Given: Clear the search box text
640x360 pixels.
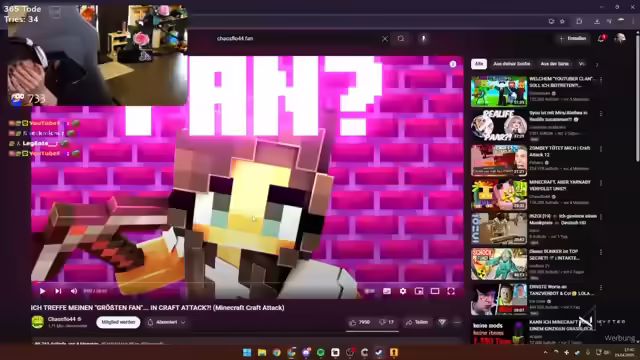Looking at the screenshot, I should 384,39.
